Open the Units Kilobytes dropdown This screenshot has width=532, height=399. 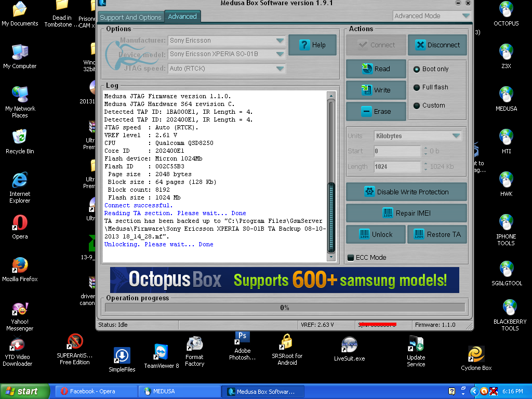pyautogui.click(x=418, y=136)
